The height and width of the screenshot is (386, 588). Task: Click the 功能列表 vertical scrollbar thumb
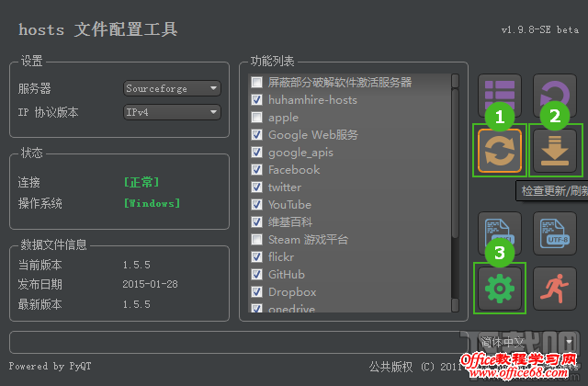pyautogui.click(x=455, y=164)
